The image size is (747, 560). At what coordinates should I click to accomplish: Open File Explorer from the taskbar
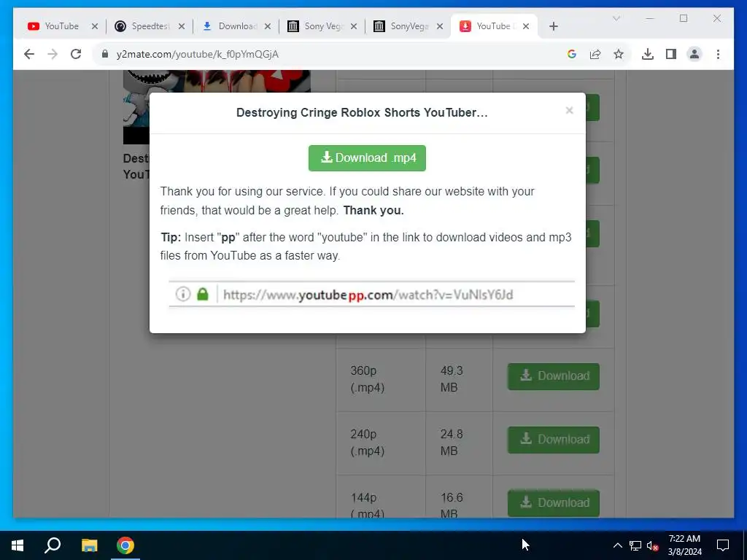(x=89, y=545)
